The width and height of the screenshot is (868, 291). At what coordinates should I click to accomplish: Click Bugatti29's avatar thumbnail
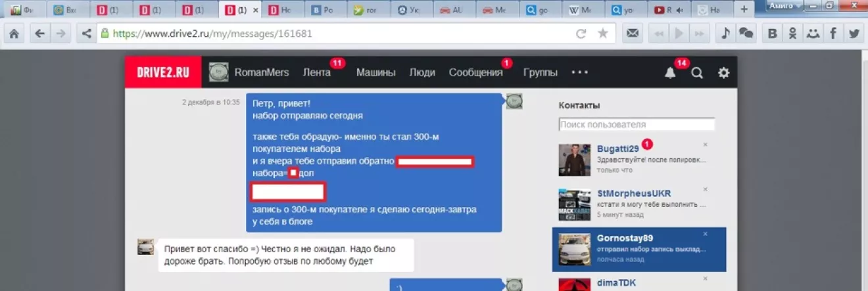click(575, 160)
